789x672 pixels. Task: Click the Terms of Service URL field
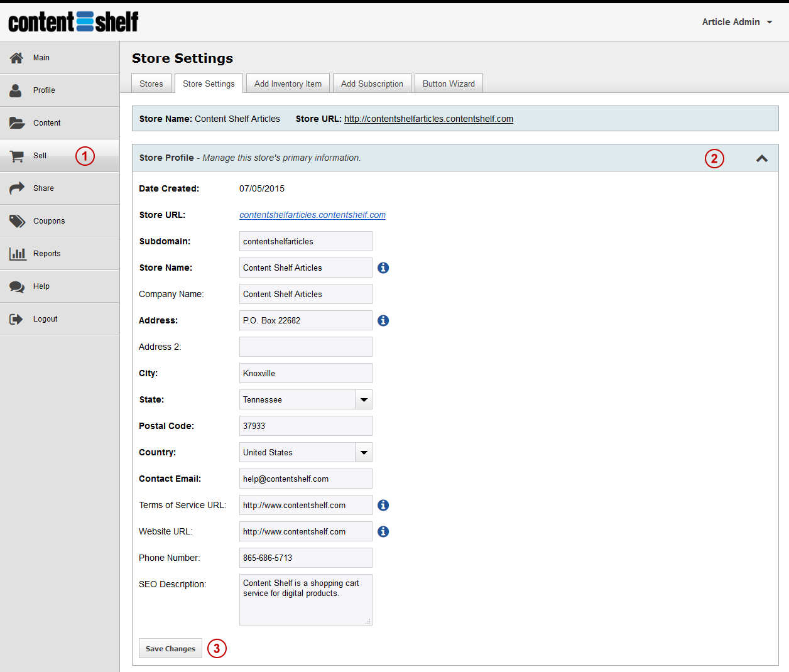click(x=306, y=505)
